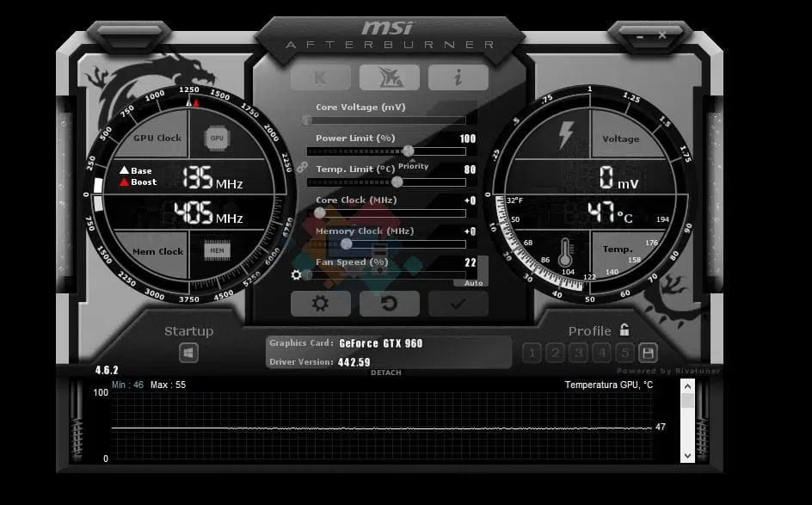812x505 pixels.
Task: Click the Temp. Limit value 80
Action: coord(471,169)
